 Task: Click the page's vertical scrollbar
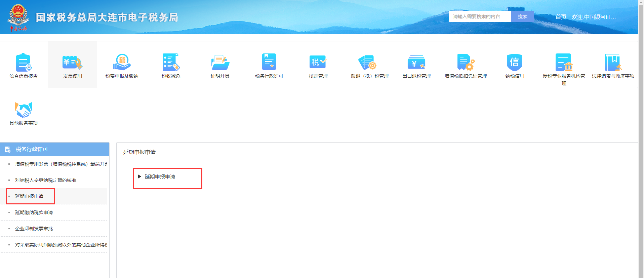coord(641,139)
